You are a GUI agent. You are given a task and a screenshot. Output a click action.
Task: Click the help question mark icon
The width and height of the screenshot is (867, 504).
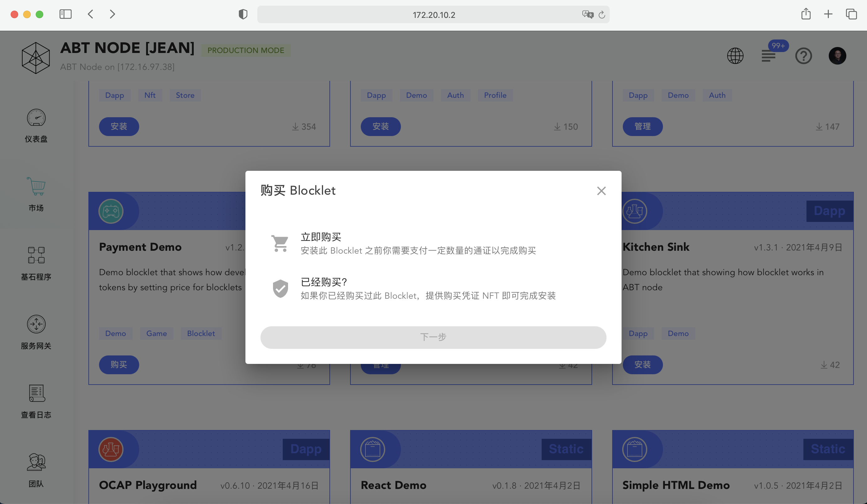pos(803,56)
